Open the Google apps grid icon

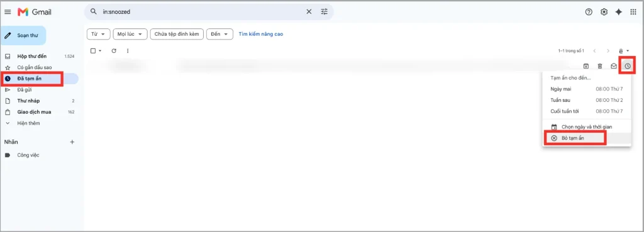pos(633,12)
